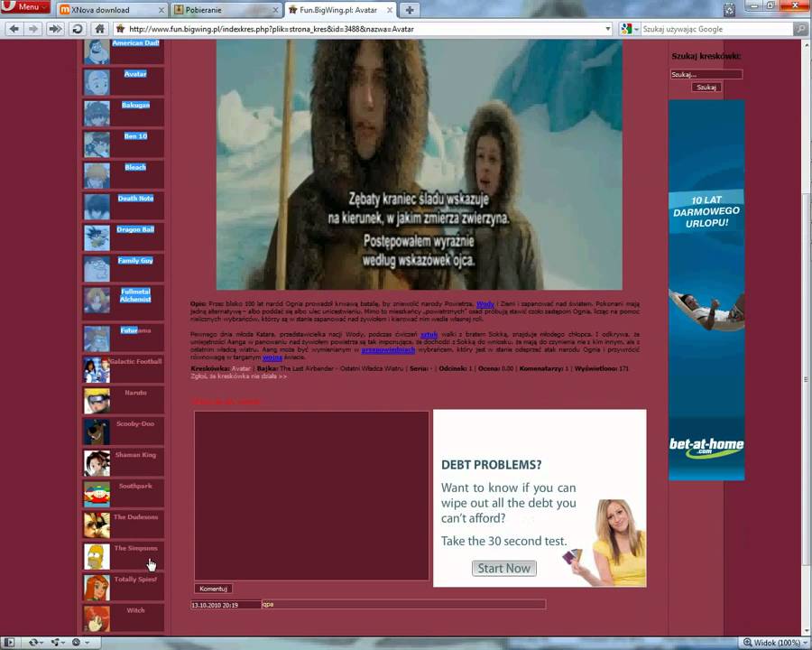Viewport: 812px width, 650px height.
Task: Open the American Dad thumbnail
Action: pos(97,51)
